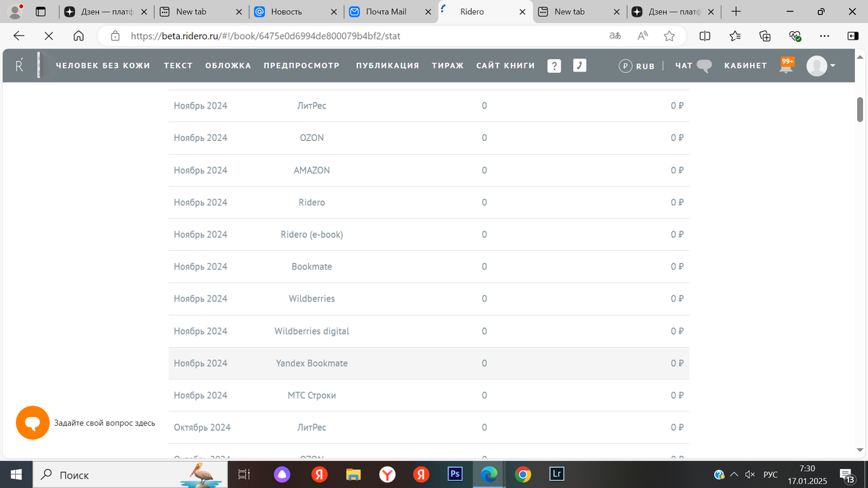Open the ОБЛОЖКА menu item
The width and height of the screenshot is (868, 488).
coord(228,66)
